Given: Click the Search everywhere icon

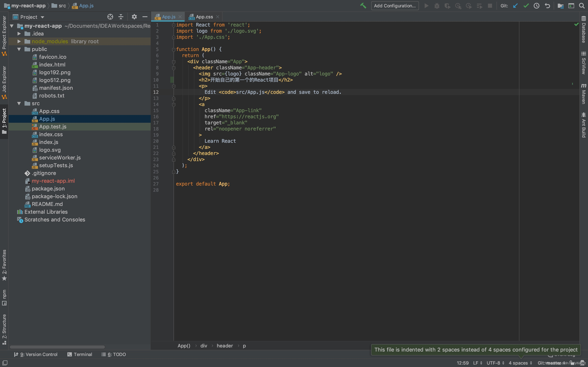Looking at the screenshot, I should point(582,5).
